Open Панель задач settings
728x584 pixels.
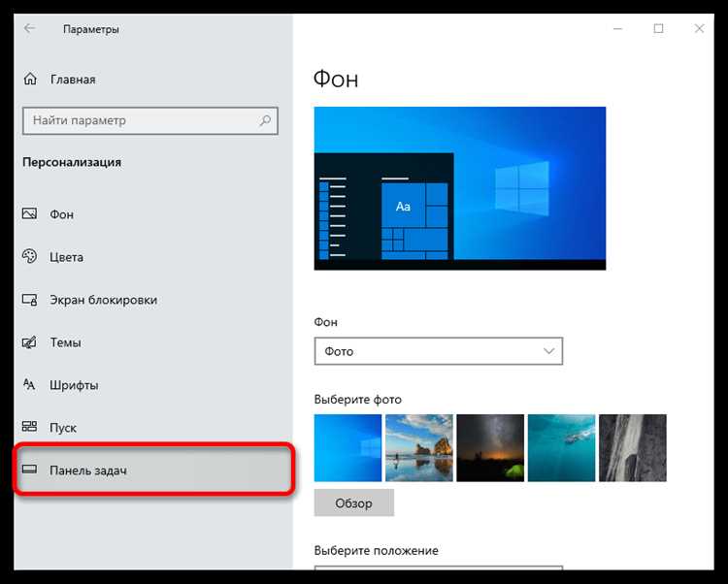(x=153, y=470)
